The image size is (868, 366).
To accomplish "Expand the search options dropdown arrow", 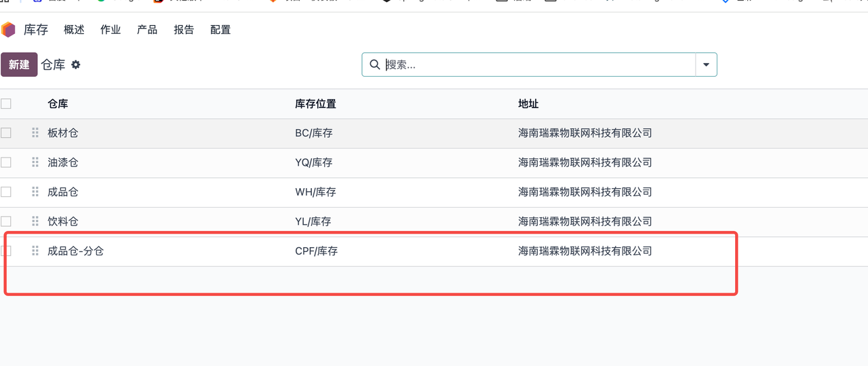I will [x=706, y=65].
